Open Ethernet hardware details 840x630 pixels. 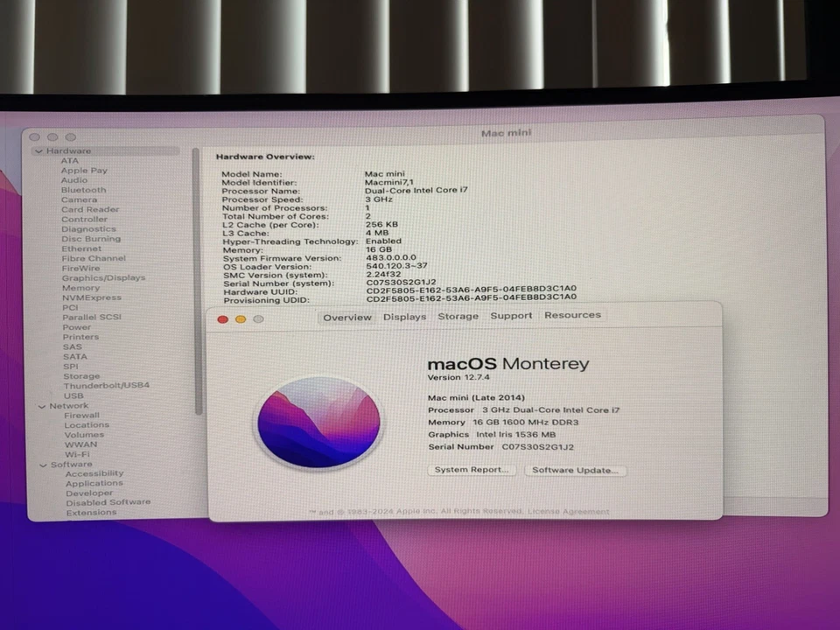click(x=83, y=248)
